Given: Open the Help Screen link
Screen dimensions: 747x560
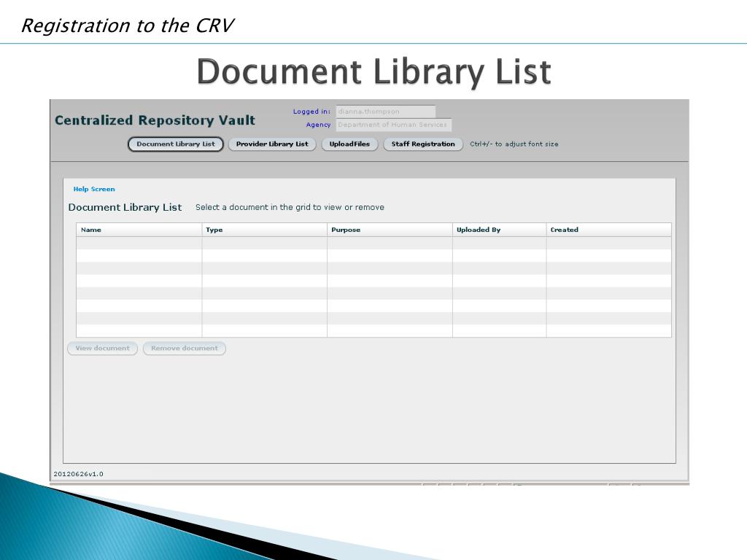Looking at the screenshot, I should pyautogui.click(x=94, y=189).
